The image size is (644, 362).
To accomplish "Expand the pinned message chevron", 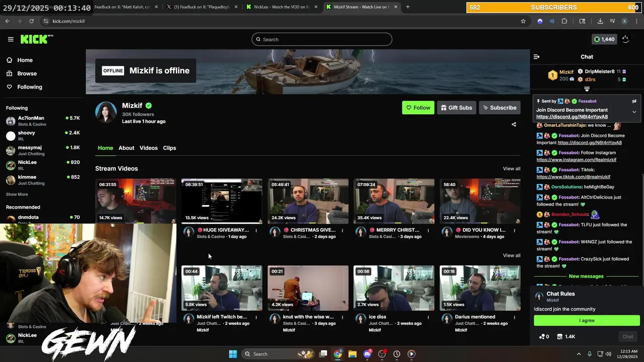I will tap(634, 112).
